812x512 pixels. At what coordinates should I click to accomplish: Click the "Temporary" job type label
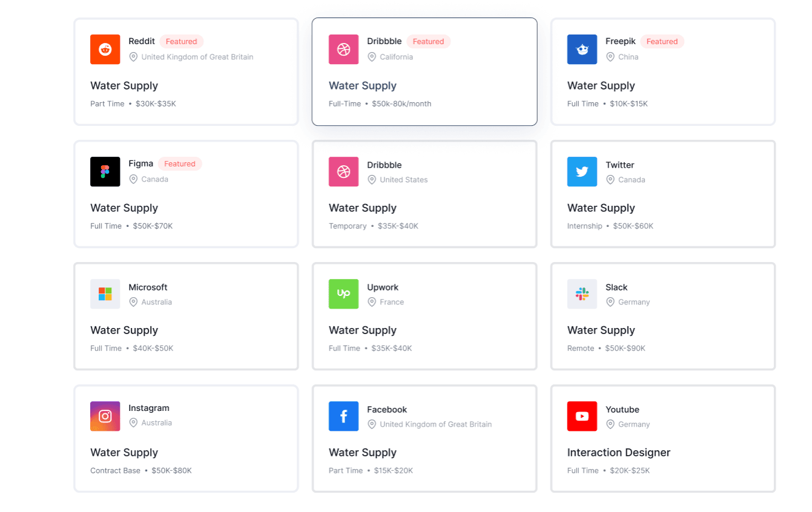(x=348, y=226)
